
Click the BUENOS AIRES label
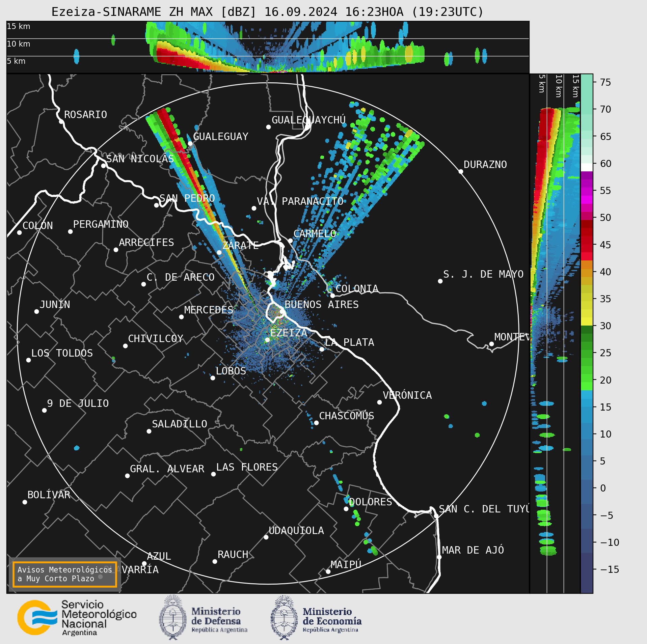point(321,305)
